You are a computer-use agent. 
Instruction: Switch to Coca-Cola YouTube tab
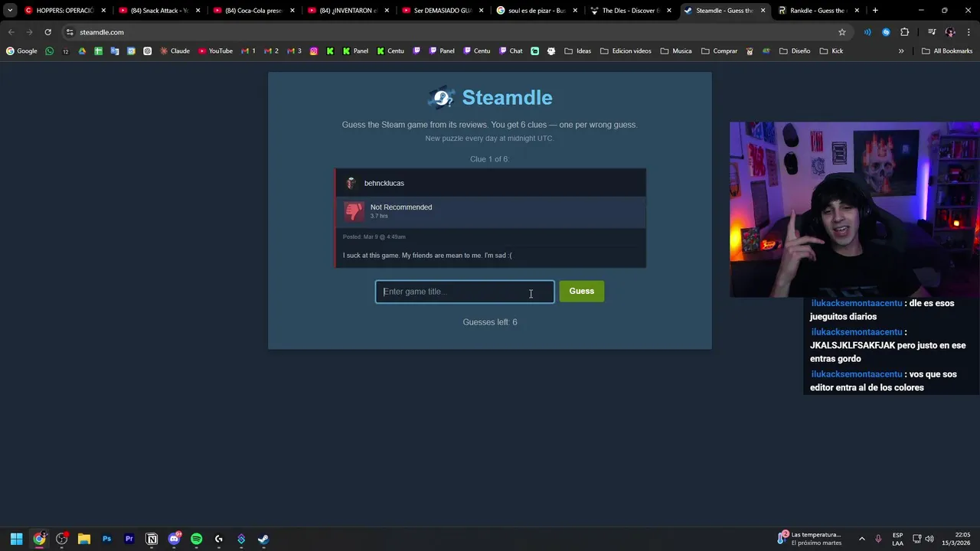(x=253, y=11)
